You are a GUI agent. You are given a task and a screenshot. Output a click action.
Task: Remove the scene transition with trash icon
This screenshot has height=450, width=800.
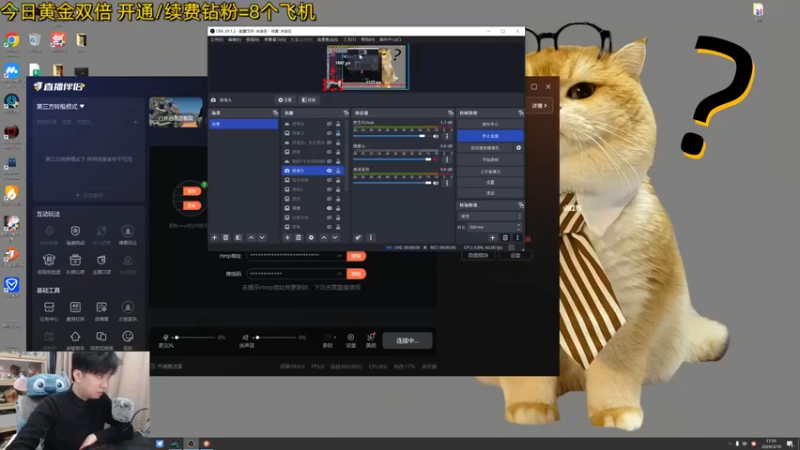pyautogui.click(x=505, y=238)
